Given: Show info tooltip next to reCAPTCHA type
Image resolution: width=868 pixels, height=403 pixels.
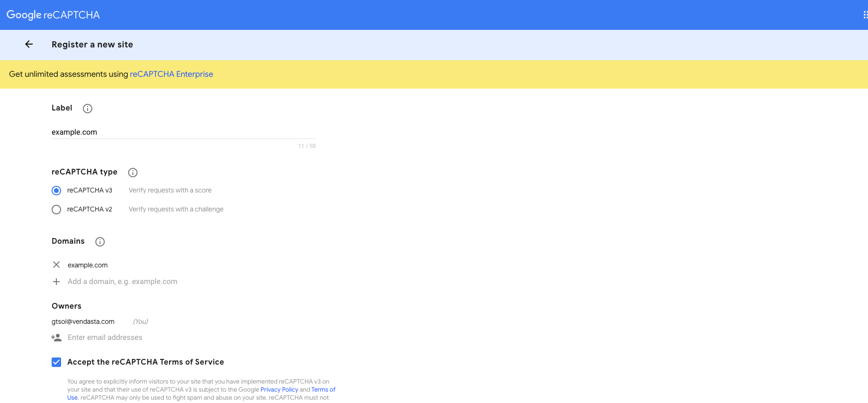Looking at the screenshot, I should pos(133,173).
